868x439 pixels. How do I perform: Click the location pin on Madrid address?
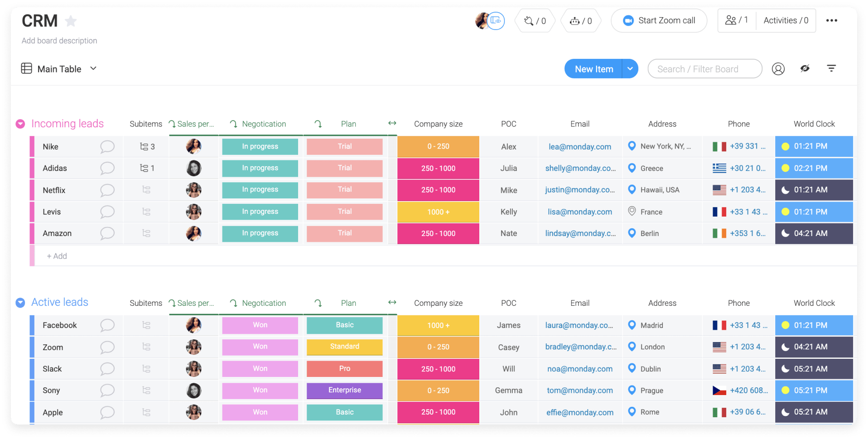(x=632, y=325)
